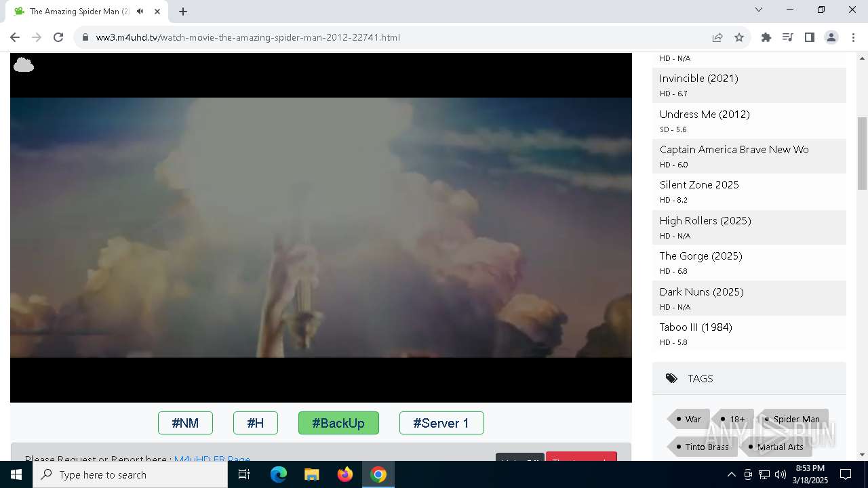Screen dimensions: 868x488
Task: Launch Firefox from the taskbar
Action: (x=345, y=474)
